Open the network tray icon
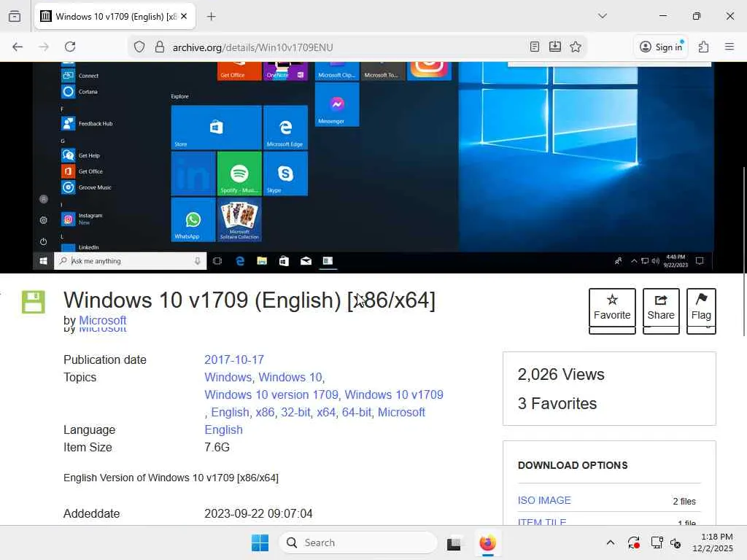Viewport: 747px width, 560px height. tap(657, 542)
